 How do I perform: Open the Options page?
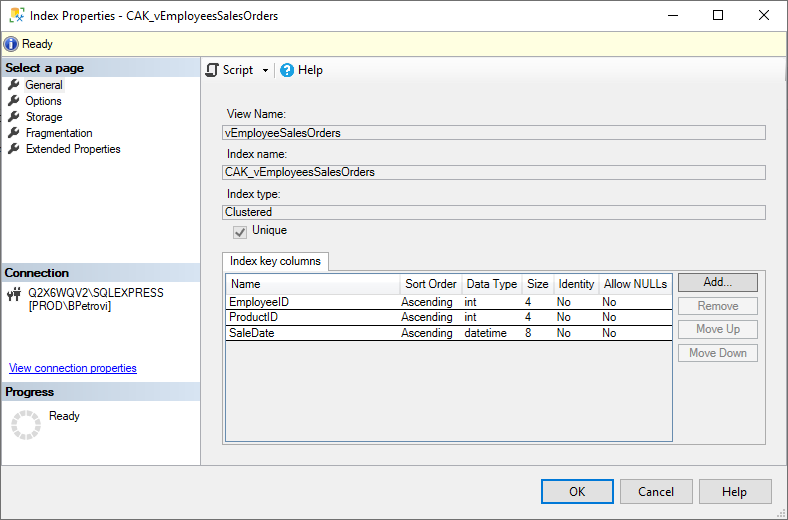tap(44, 101)
